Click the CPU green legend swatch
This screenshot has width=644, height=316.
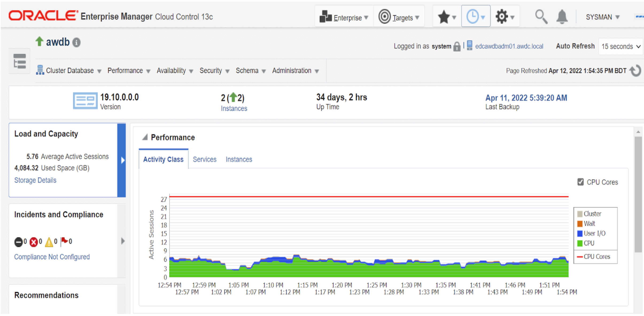coord(580,243)
